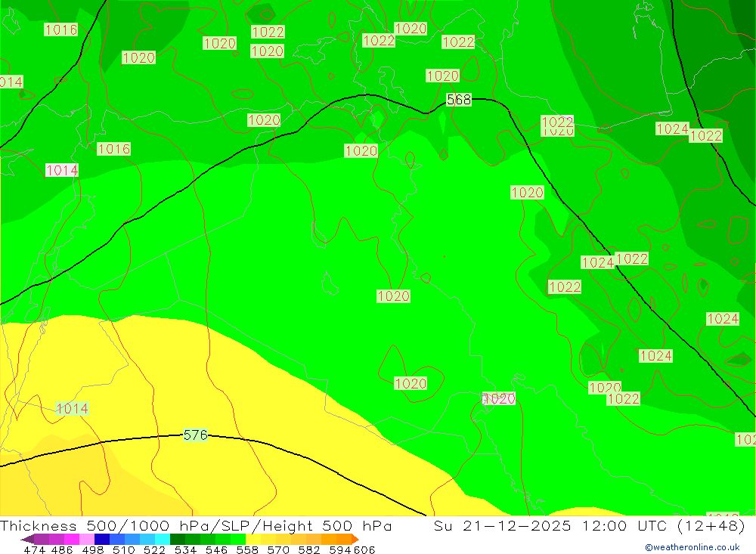756x554 pixels.
Task: Click the 594 legend value
Action: (340, 549)
